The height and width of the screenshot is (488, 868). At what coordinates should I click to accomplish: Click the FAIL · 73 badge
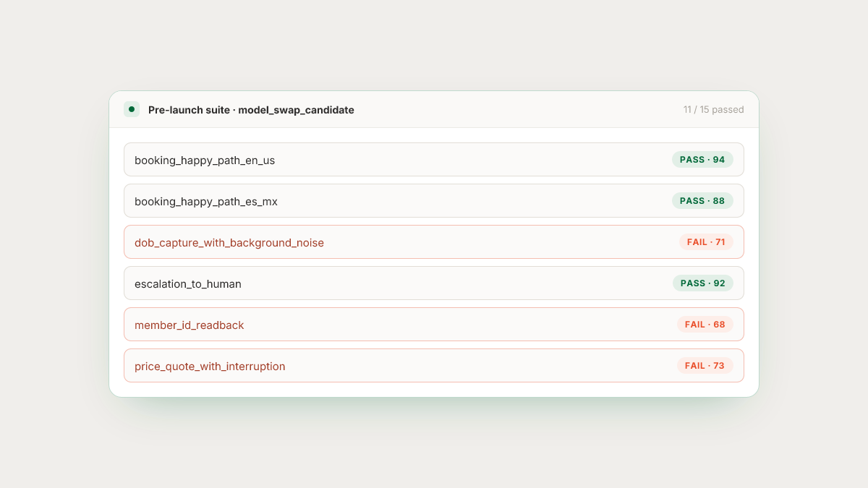point(705,366)
